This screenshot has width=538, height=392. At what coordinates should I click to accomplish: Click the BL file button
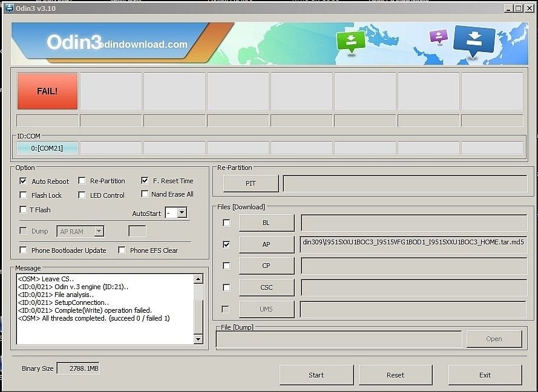267,223
